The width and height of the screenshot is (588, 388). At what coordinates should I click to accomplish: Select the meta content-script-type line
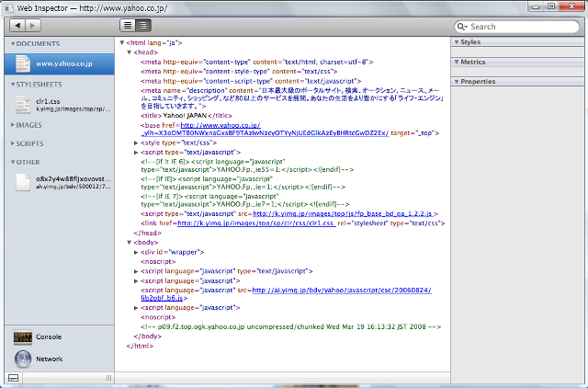pos(251,81)
